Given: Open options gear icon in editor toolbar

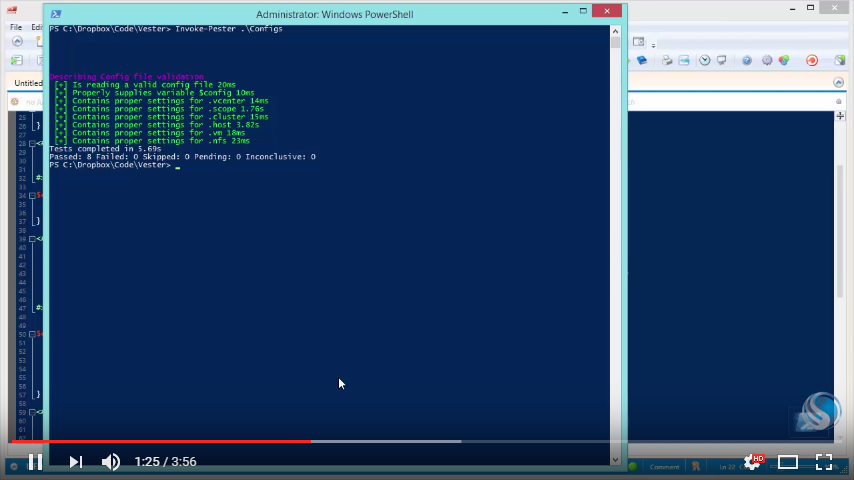Looking at the screenshot, I should (x=767, y=60).
